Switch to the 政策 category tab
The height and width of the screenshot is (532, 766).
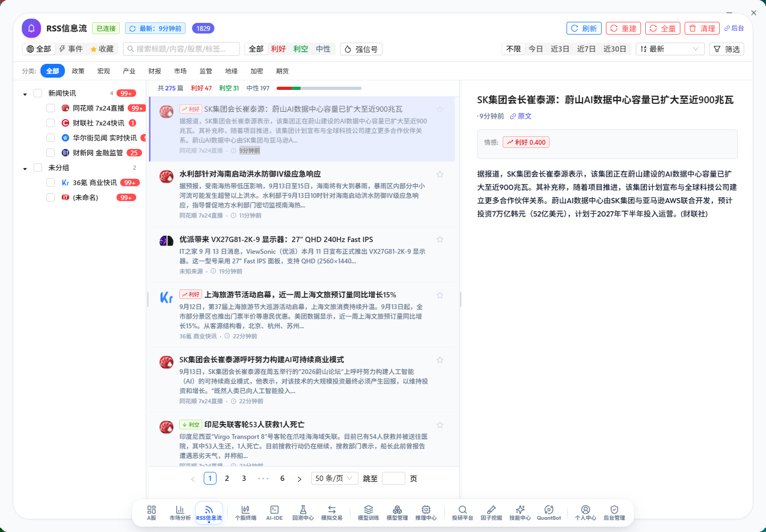(x=78, y=71)
